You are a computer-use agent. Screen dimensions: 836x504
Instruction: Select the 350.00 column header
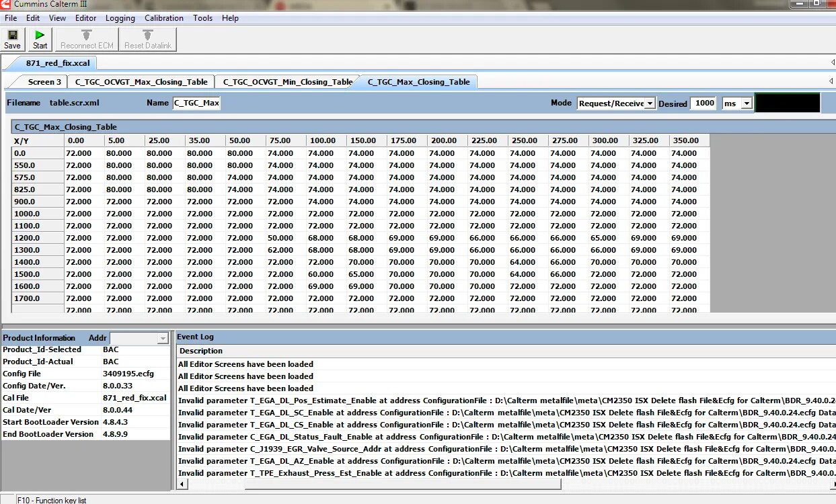(x=689, y=140)
